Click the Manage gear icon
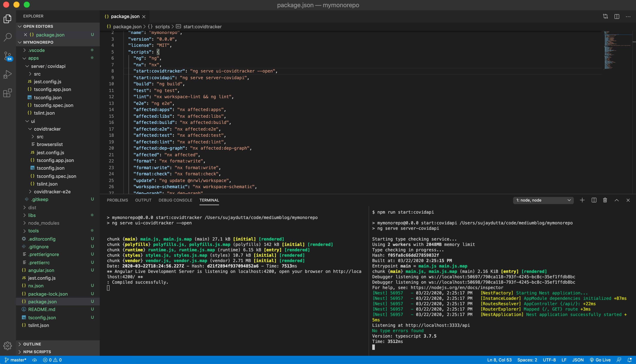 point(8,345)
